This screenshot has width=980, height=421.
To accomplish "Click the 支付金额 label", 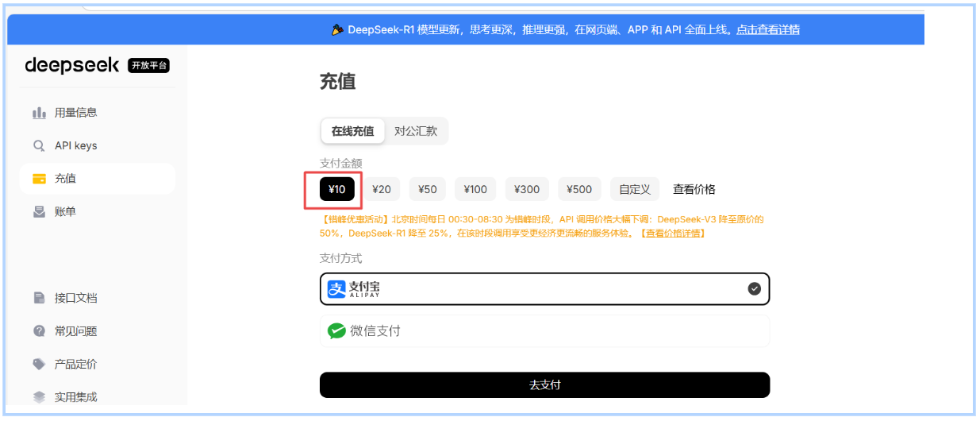I will [340, 163].
